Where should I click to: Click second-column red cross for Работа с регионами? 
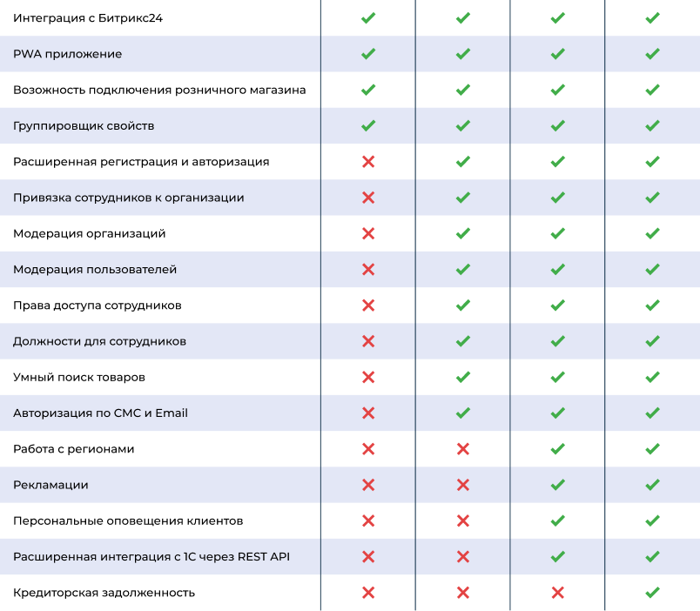point(463,449)
